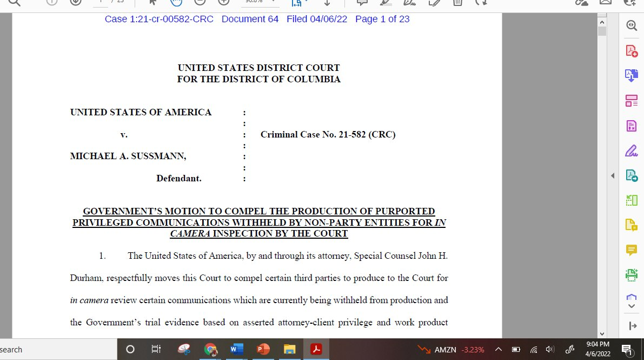
Task: Open the yellow Send for Comments icon
Action: tap(631, 225)
